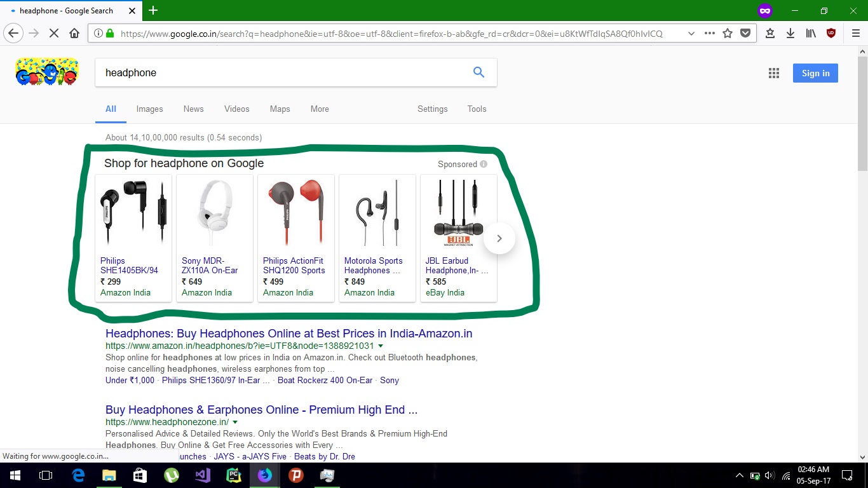Click the Google search input field
The height and width of the screenshot is (488, 868).
(283, 72)
